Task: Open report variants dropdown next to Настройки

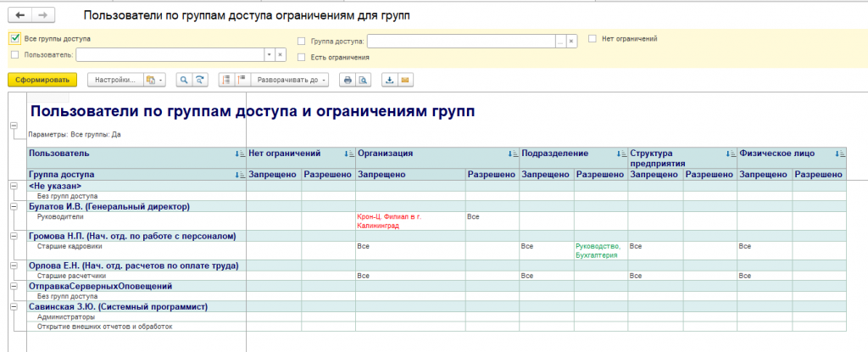Action: click(153, 80)
